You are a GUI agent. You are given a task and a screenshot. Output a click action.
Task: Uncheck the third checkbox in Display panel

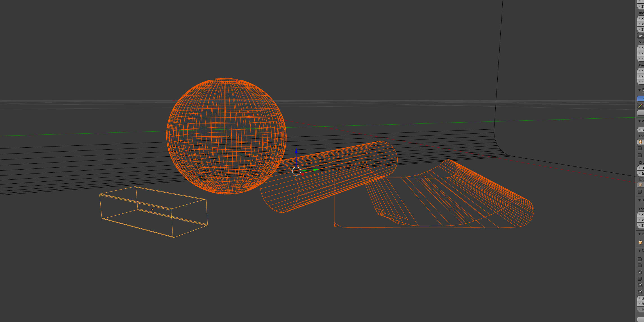pos(640,272)
